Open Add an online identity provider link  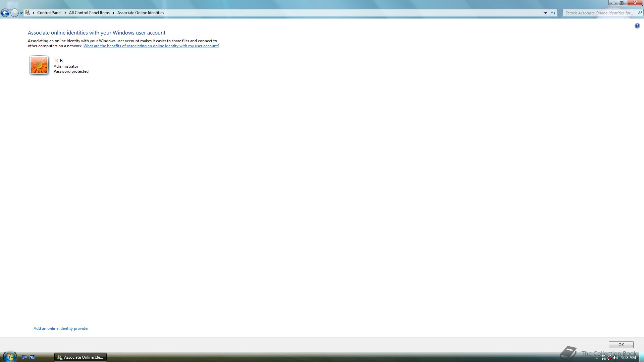click(61, 328)
